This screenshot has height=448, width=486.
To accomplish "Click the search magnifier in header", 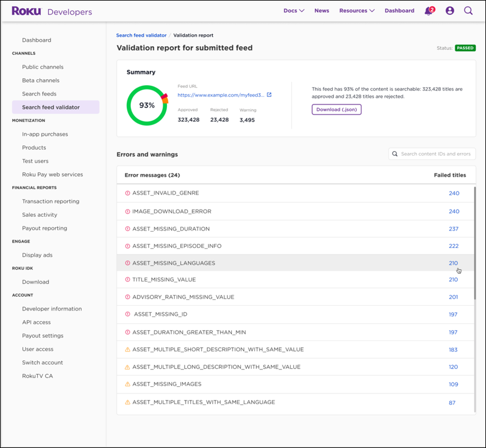I will click(468, 11).
